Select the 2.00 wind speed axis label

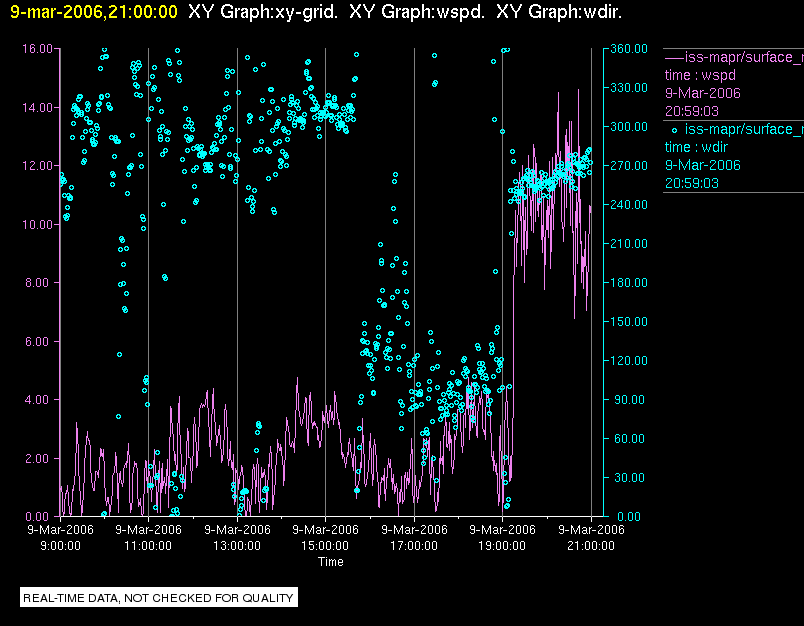(39, 458)
